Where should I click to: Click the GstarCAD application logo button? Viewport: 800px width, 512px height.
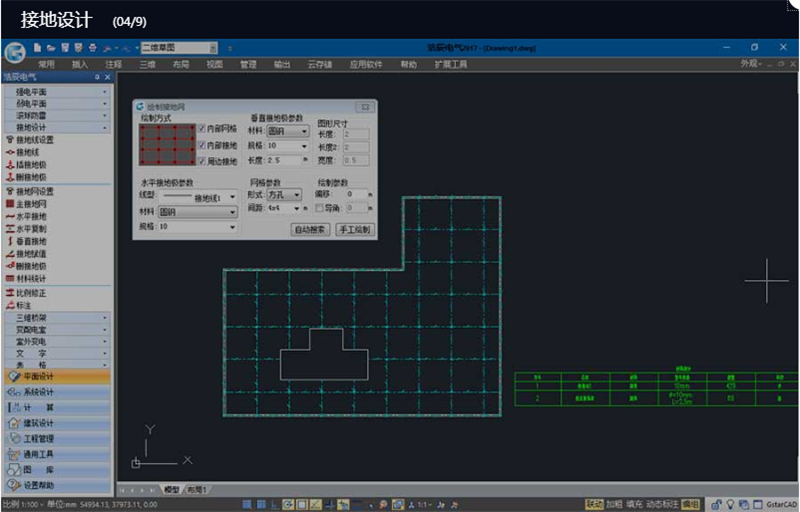[x=14, y=53]
